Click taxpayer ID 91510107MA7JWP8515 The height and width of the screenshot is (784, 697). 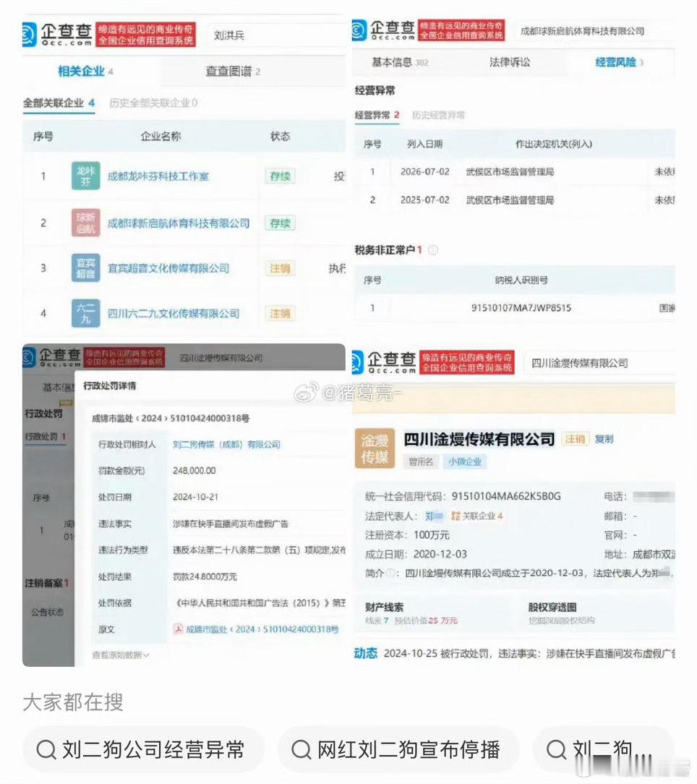pos(521,307)
